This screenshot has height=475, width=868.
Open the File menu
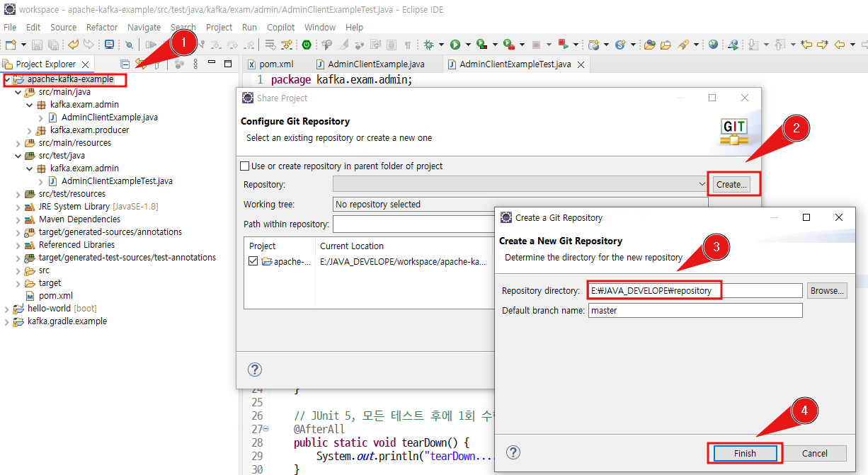coord(10,27)
